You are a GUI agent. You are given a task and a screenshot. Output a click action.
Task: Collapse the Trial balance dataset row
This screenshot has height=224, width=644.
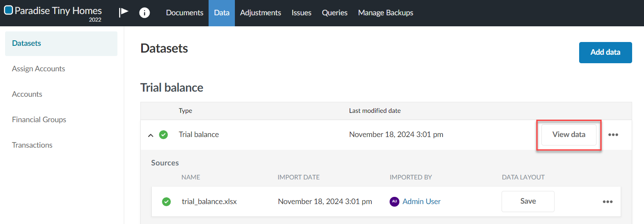coord(150,135)
